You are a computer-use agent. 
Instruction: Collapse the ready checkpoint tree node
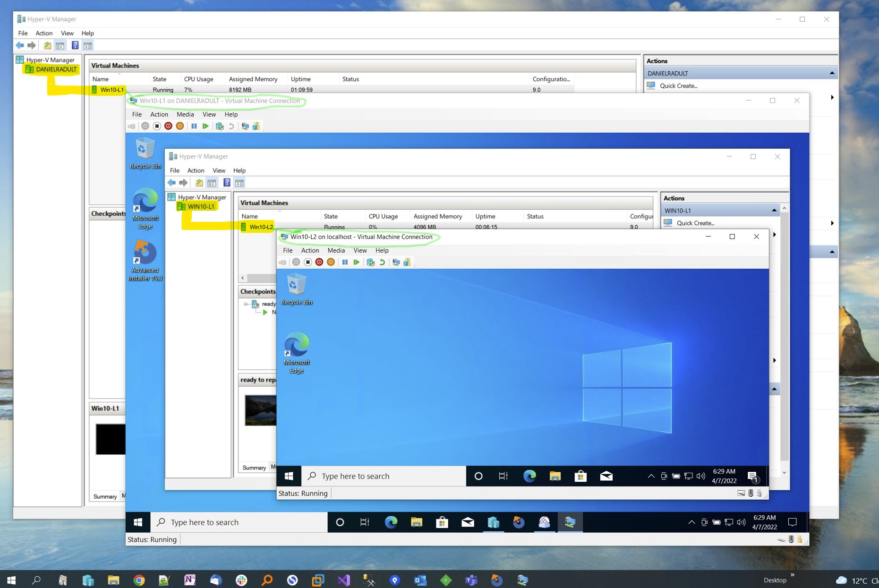tap(246, 304)
